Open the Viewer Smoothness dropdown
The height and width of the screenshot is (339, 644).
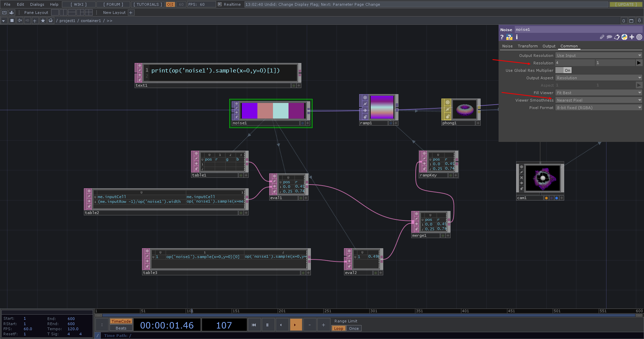[x=598, y=100]
